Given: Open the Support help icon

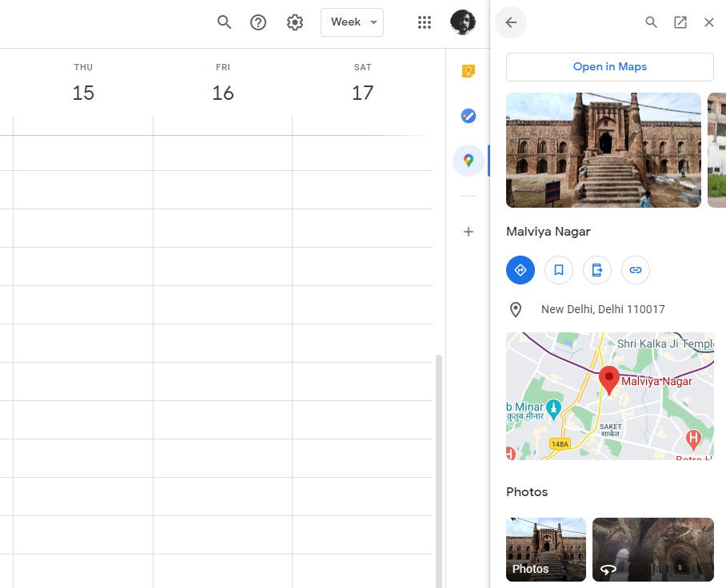Looking at the screenshot, I should pyautogui.click(x=258, y=22).
